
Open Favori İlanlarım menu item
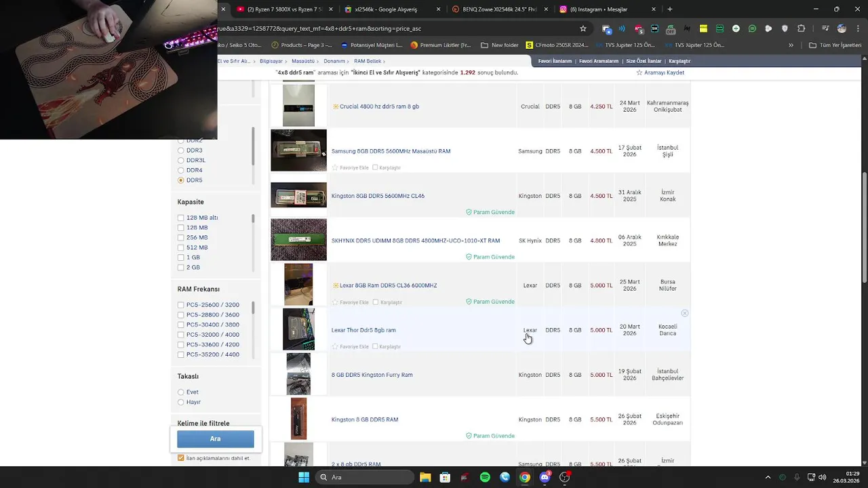click(555, 61)
